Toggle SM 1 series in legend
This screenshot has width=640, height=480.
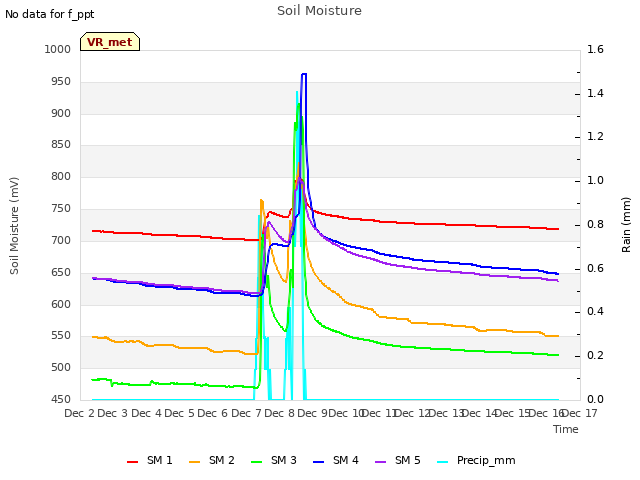[x=150, y=460]
